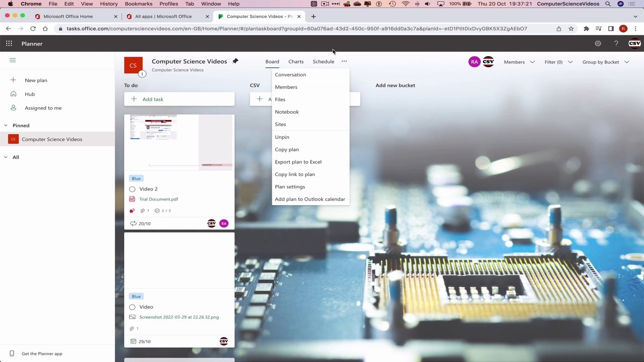
Task: Open the Chrome History menu
Action: coord(109,4)
